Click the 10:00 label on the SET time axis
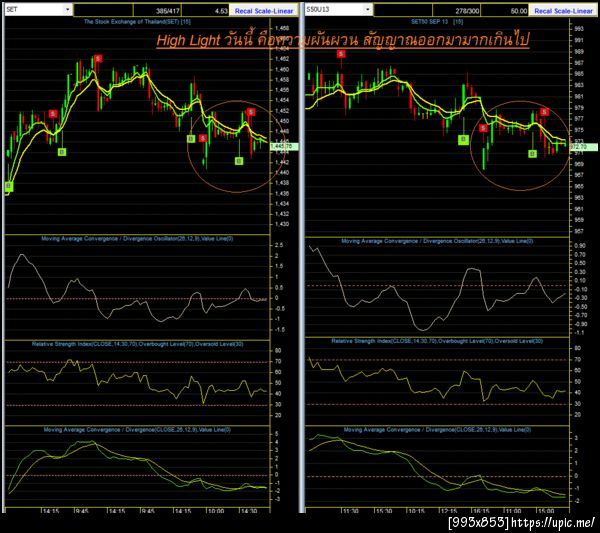Viewport: 600px width, 533px height. 216,511
